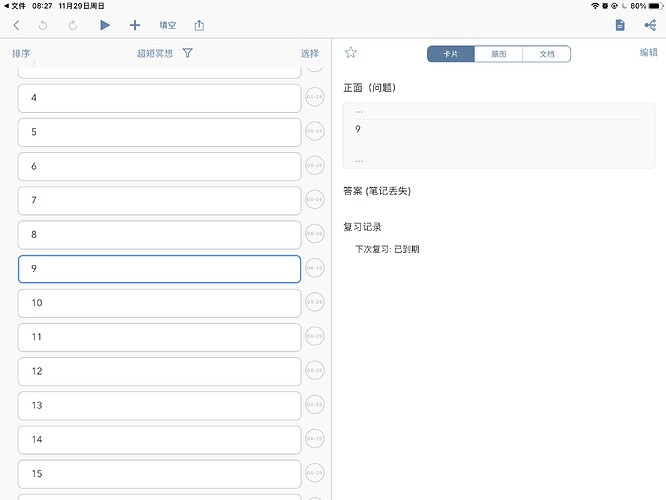Tap the date circle beside card 4
The height and width of the screenshot is (500, 666).
(315, 97)
